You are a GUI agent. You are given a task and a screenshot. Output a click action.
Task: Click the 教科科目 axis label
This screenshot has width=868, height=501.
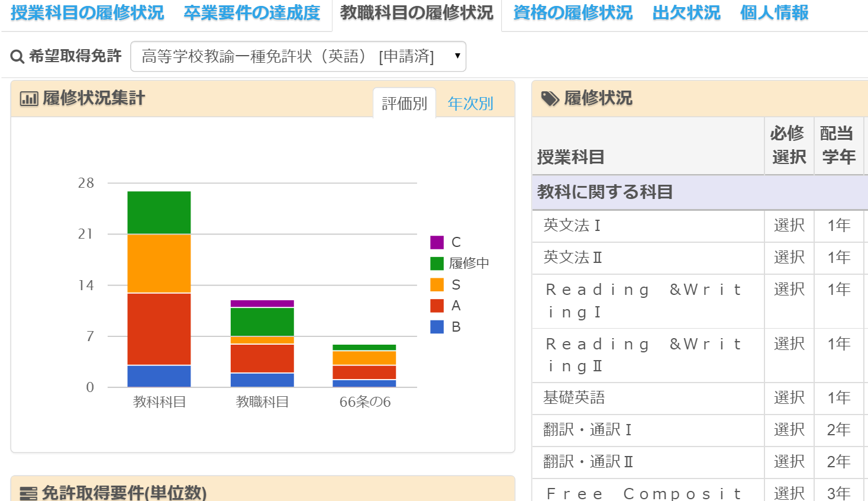(159, 402)
